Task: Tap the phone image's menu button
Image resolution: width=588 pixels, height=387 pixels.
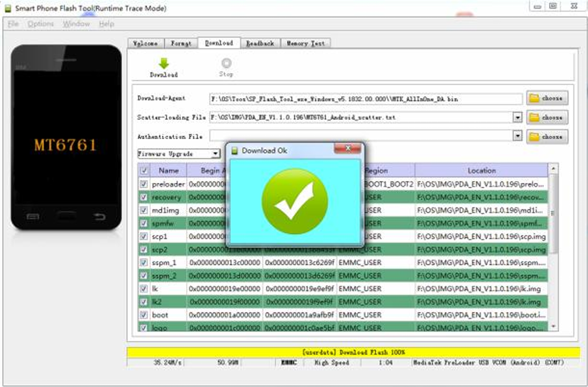Action: (33, 216)
